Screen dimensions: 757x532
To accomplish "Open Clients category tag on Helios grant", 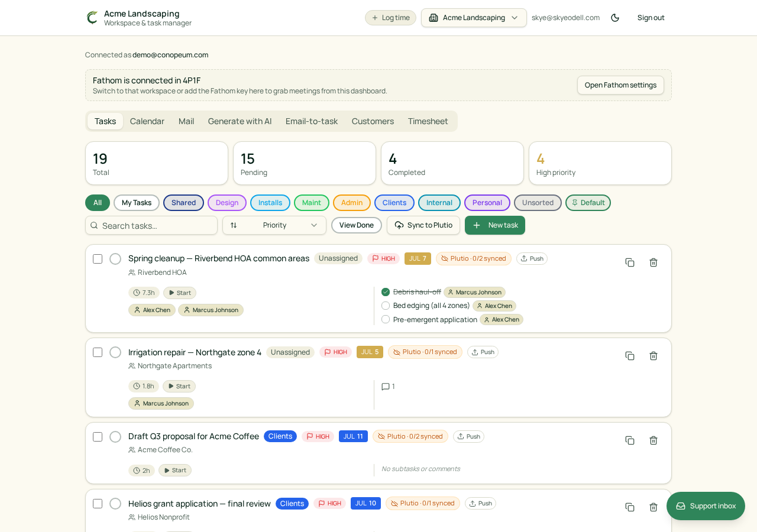I will 292,504.
